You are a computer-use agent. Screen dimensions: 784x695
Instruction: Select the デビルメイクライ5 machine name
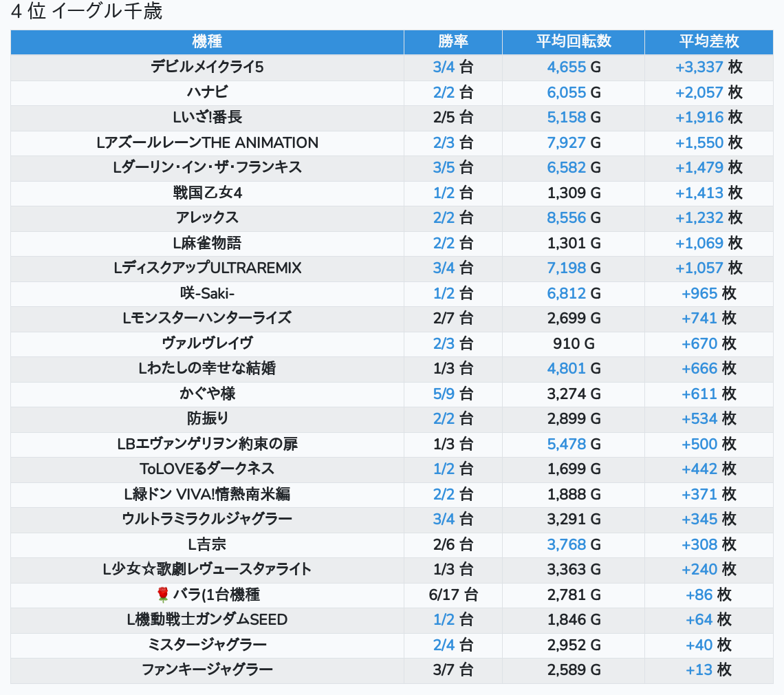point(207,67)
